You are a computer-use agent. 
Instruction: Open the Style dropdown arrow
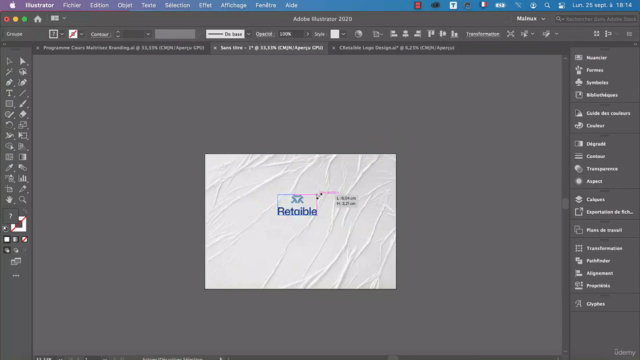343,34
